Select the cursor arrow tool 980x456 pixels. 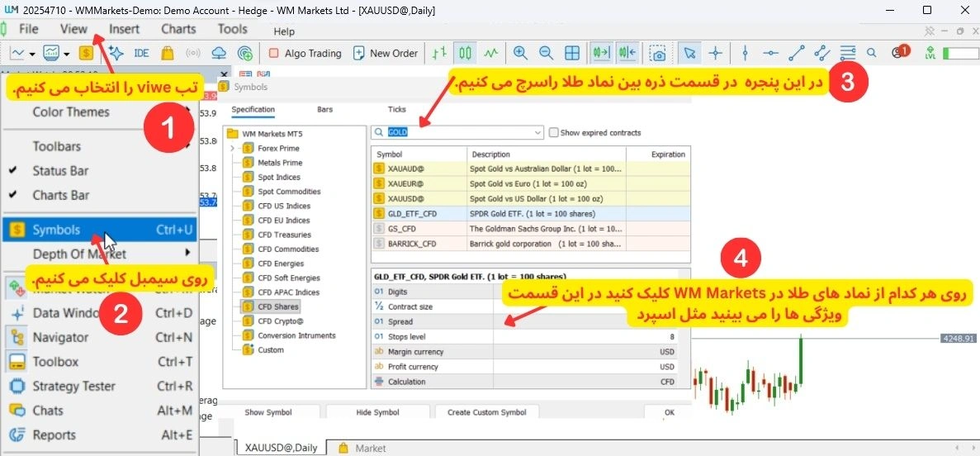(689, 53)
